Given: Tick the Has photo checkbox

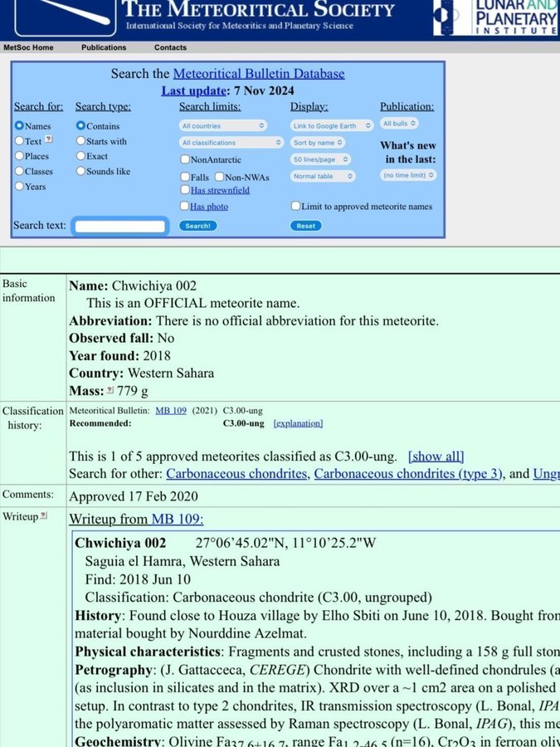Looking at the screenshot, I should click(184, 206).
